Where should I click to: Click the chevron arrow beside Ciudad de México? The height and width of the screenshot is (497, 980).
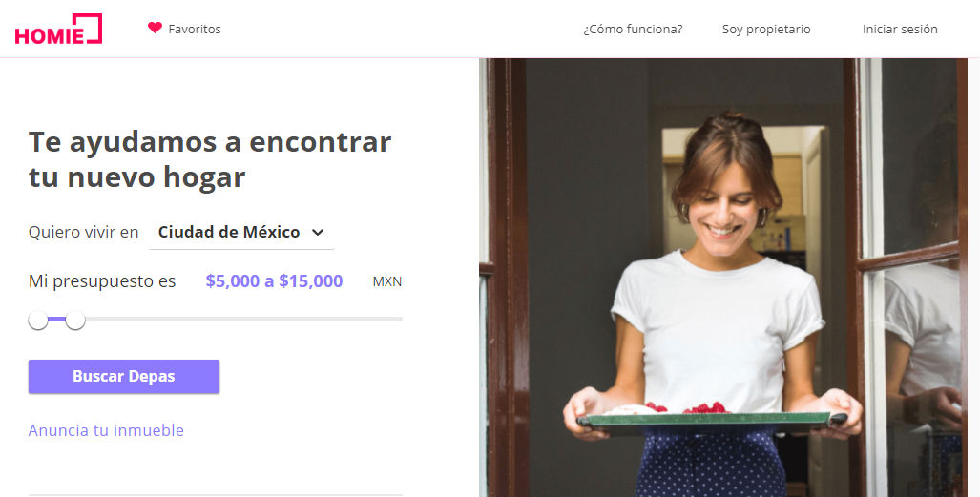[x=318, y=233]
